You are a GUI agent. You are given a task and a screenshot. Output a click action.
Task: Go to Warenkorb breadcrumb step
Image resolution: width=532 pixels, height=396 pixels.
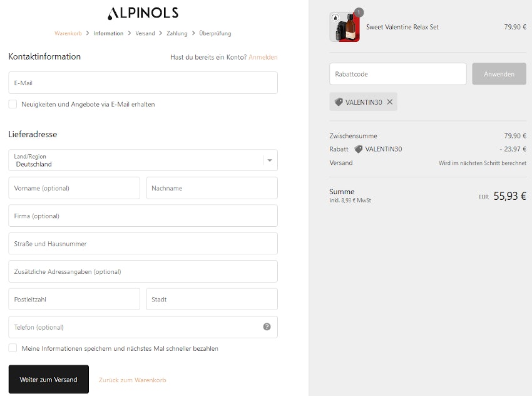pyautogui.click(x=68, y=33)
